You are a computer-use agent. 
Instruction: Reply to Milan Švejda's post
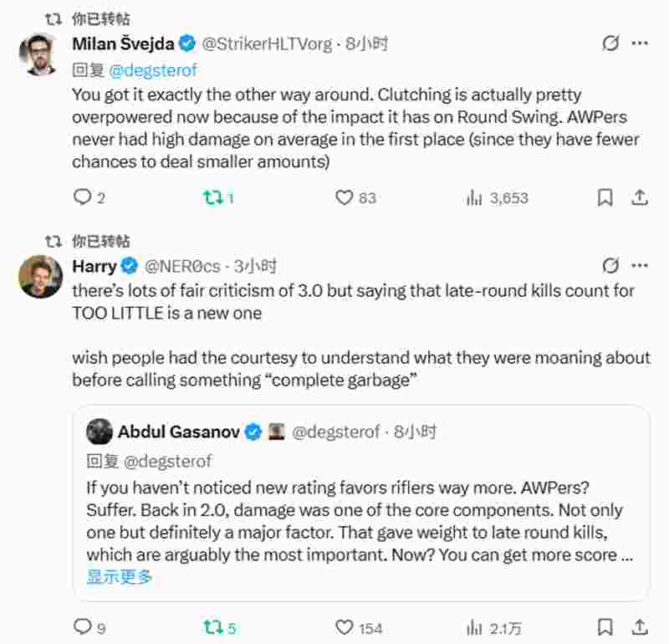(82, 197)
